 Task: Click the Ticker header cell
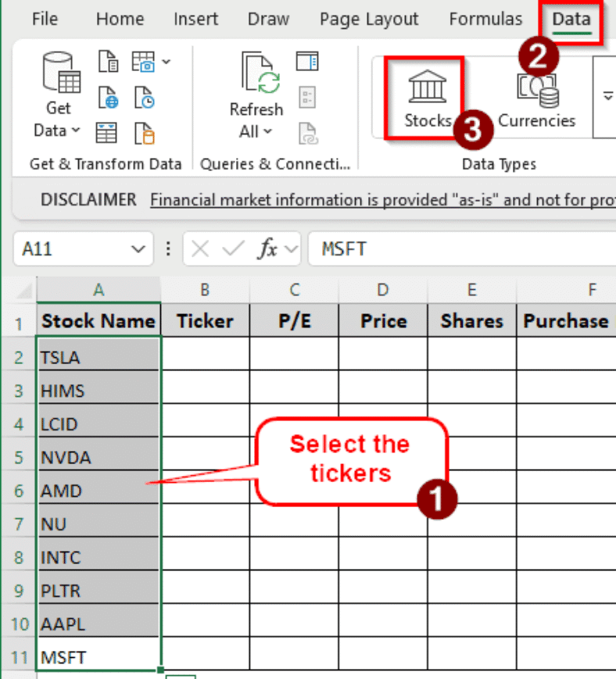pyautogui.click(x=206, y=321)
